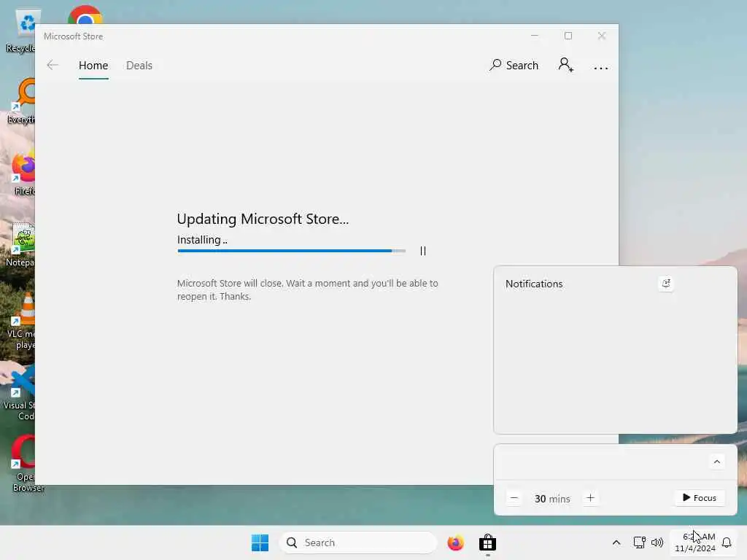The image size is (747, 560).
Task: Open the Windows Start menu
Action: 260,542
